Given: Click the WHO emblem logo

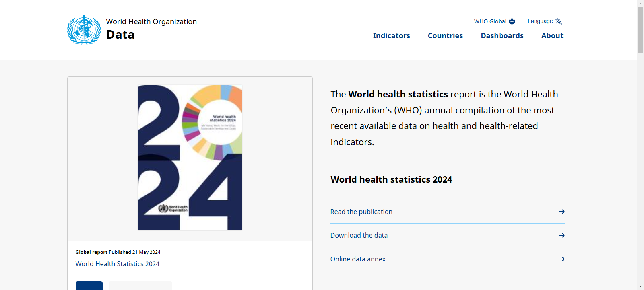Looking at the screenshot, I should pos(84,30).
